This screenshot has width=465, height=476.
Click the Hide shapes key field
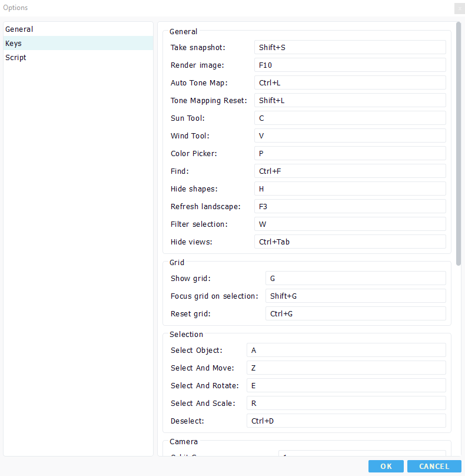(x=350, y=189)
